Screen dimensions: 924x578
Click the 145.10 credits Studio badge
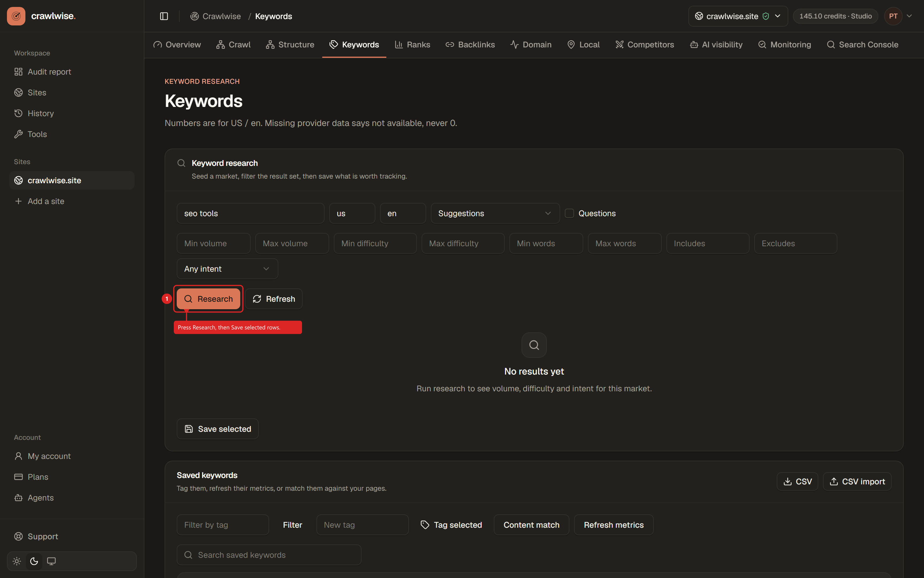coord(835,16)
